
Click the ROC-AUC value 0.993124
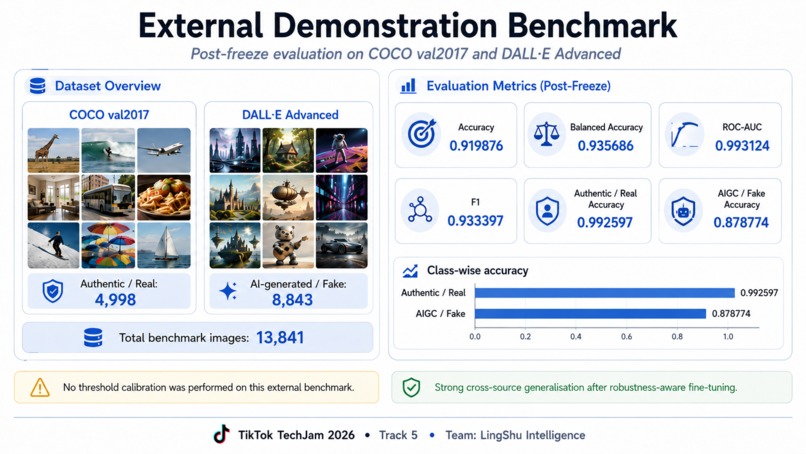tap(742, 146)
